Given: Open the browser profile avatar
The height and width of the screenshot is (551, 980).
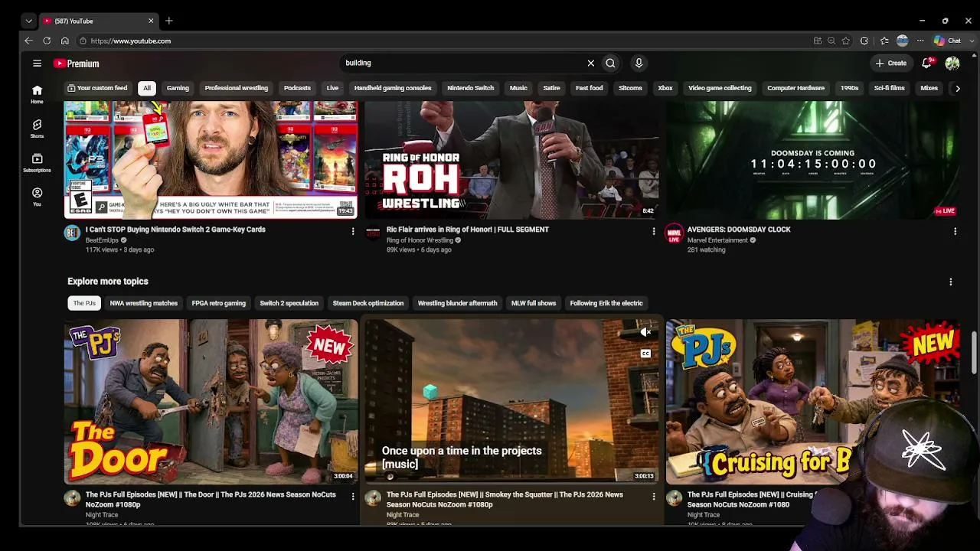Looking at the screenshot, I should 903,41.
